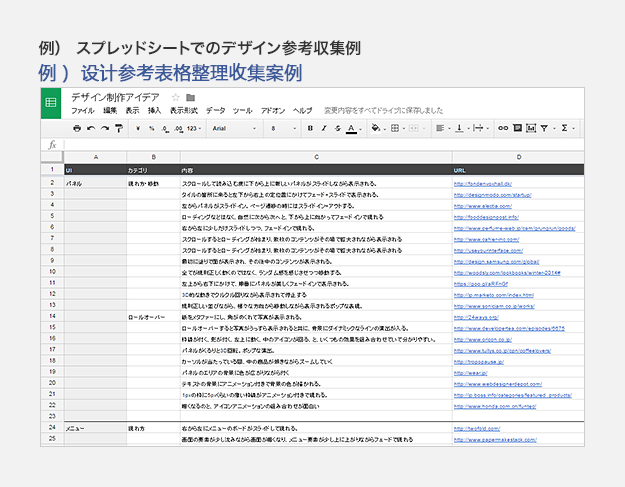Open the text color picker (A icon)
Viewport: 625px width, 487px height.
coord(351,128)
